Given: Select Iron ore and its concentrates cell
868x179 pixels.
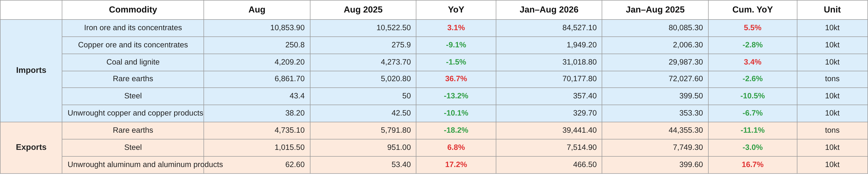Looking at the screenshot, I should point(133,28).
